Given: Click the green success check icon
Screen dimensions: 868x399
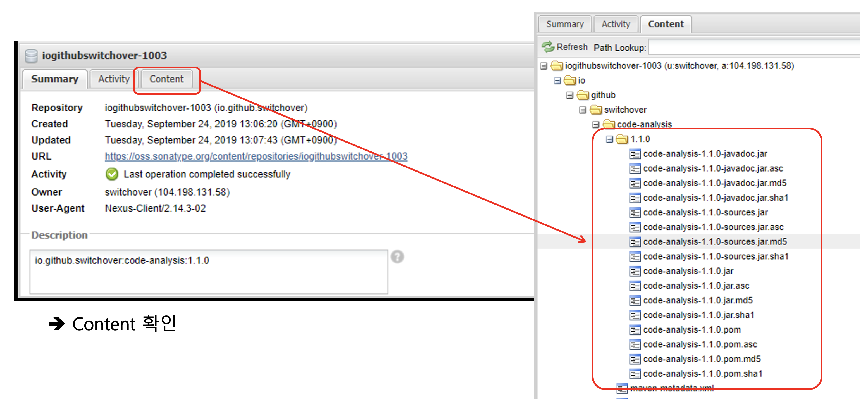Looking at the screenshot, I should tap(112, 174).
